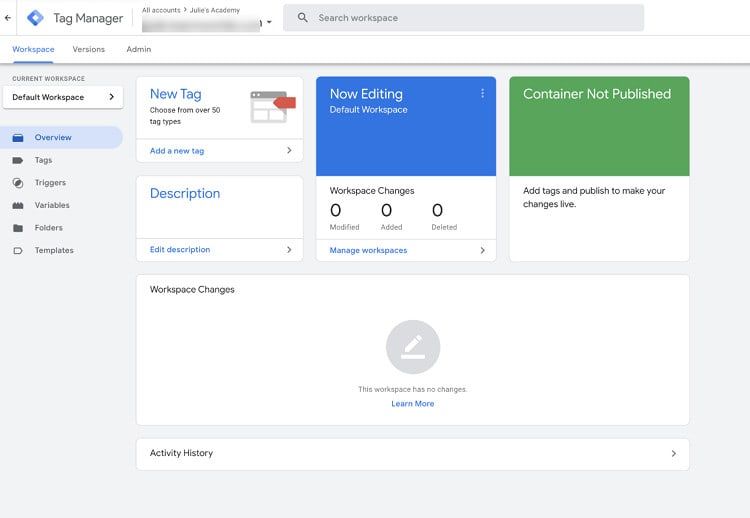Expand the Default Workspace selector
Image resolution: width=750 pixels, height=518 pixels.
[x=63, y=97]
